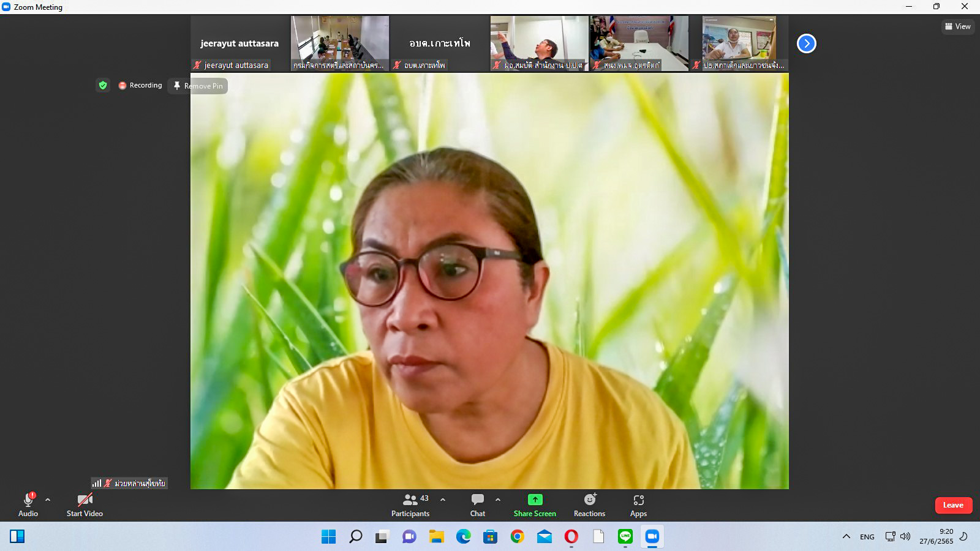The width and height of the screenshot is (980, 551).
Task: Launch Microsoft Edge from the taskbar
Action: 464,537
